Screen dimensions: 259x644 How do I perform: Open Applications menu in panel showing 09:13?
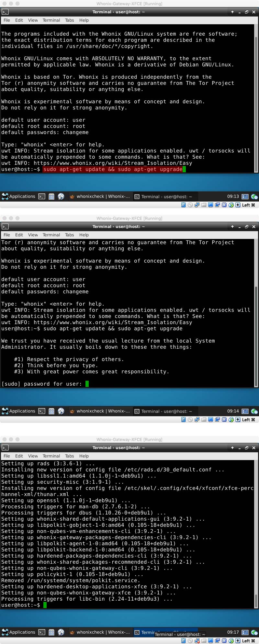point(18,196)
